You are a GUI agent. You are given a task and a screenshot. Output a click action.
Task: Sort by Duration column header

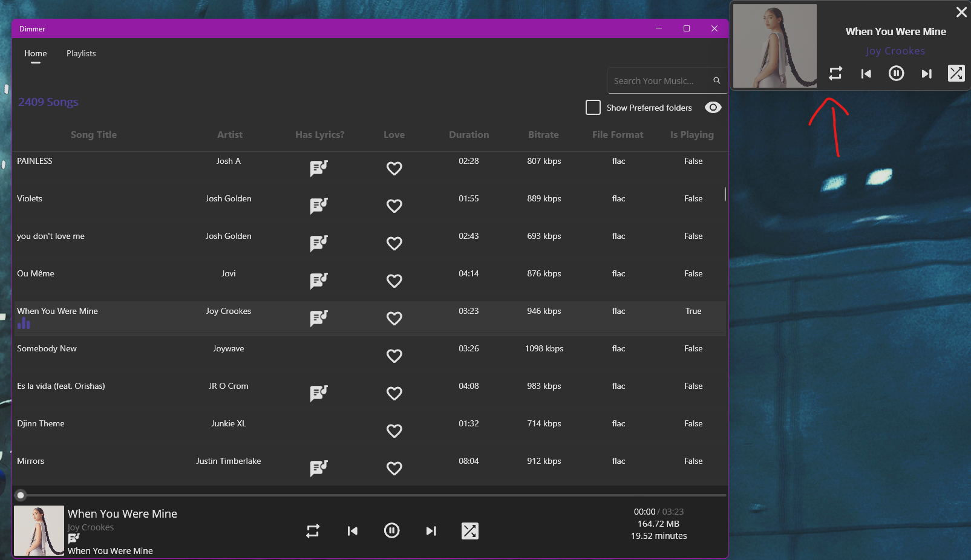(x=469, y=135)
